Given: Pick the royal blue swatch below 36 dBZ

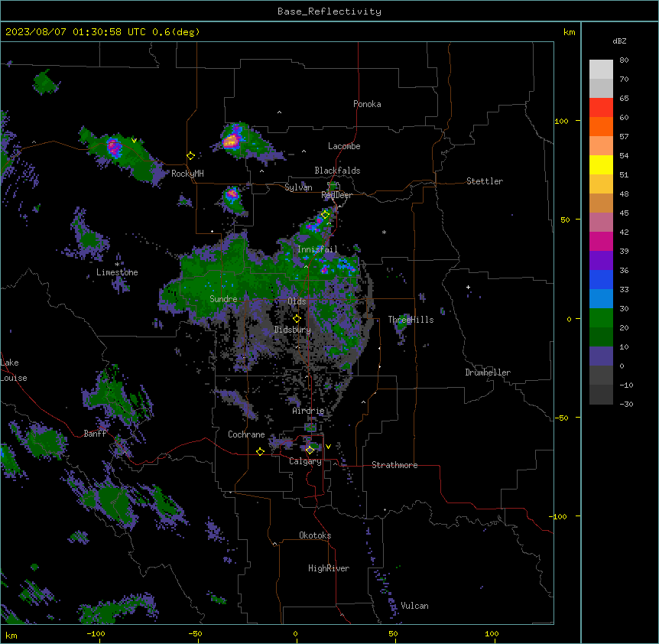Looking at the screenshot, I should click(601, 279).
